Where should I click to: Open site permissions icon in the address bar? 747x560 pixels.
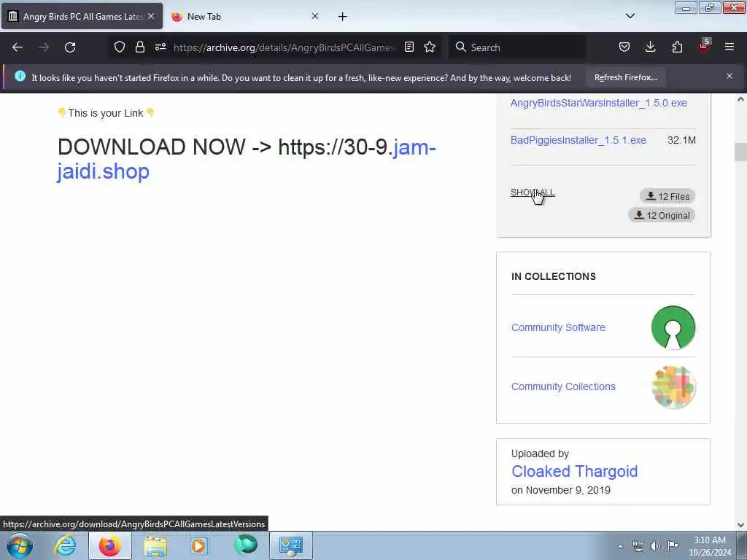160,47
